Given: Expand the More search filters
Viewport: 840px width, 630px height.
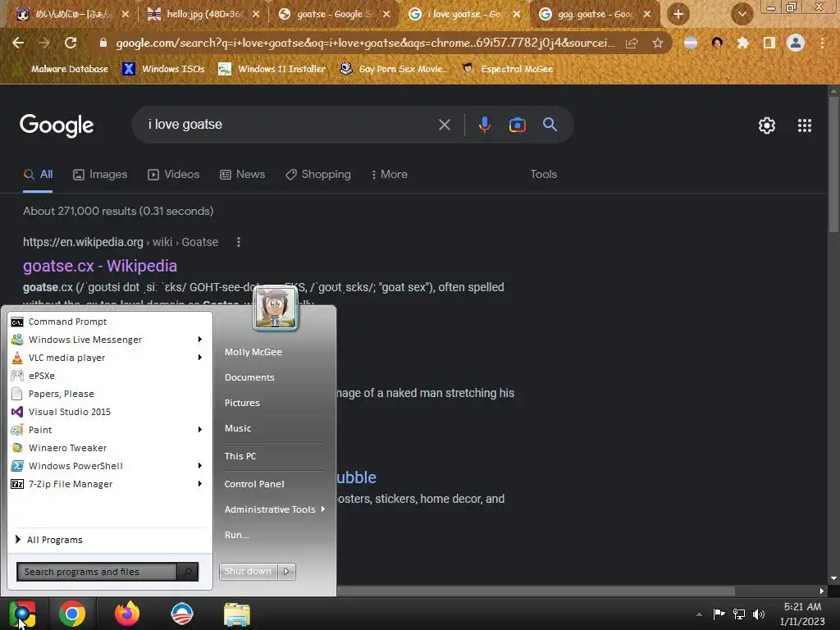Looking at the screenshot, I should click(390, 174).
